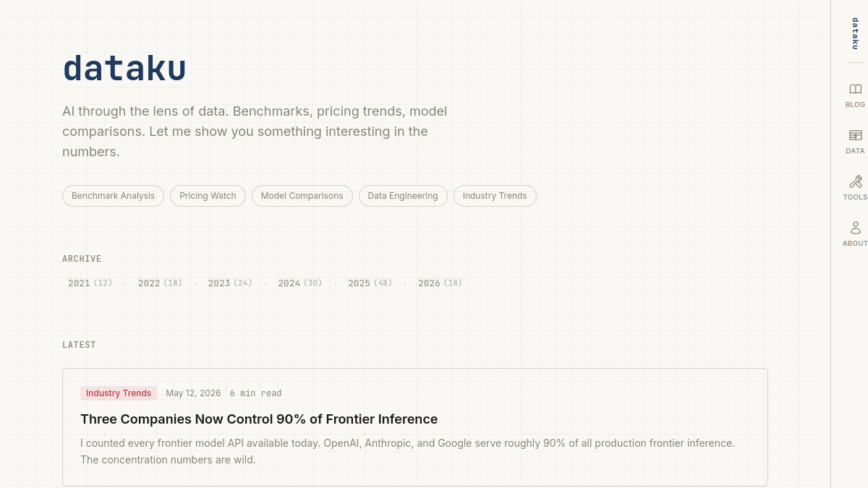Open the 2022 archive link
The image size is (868, 488).
[x=160, y=283]
